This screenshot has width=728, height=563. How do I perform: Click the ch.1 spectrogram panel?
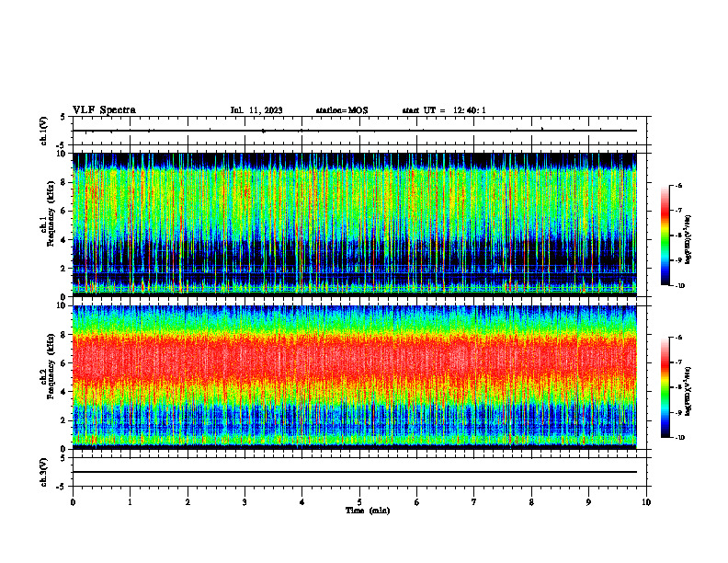point(355,224)
